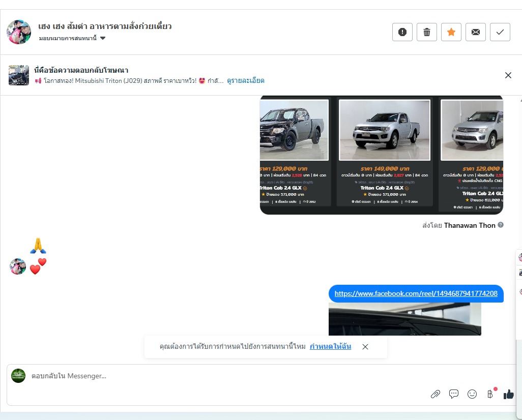Click the info icon beside Thanawan Thon
The height and width of the screenshot is (420, 522).
(x=500, y=225)
